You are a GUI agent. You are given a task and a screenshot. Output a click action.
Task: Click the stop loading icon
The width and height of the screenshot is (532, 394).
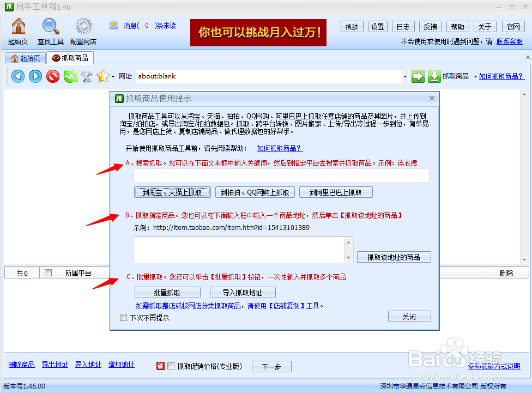pos(52,76)
